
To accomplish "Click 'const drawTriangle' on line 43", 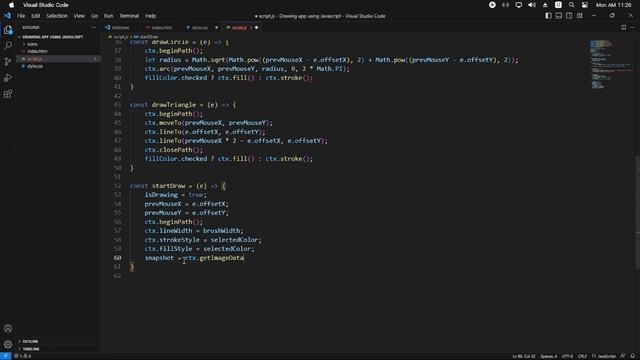I will (x=163, y=105).
